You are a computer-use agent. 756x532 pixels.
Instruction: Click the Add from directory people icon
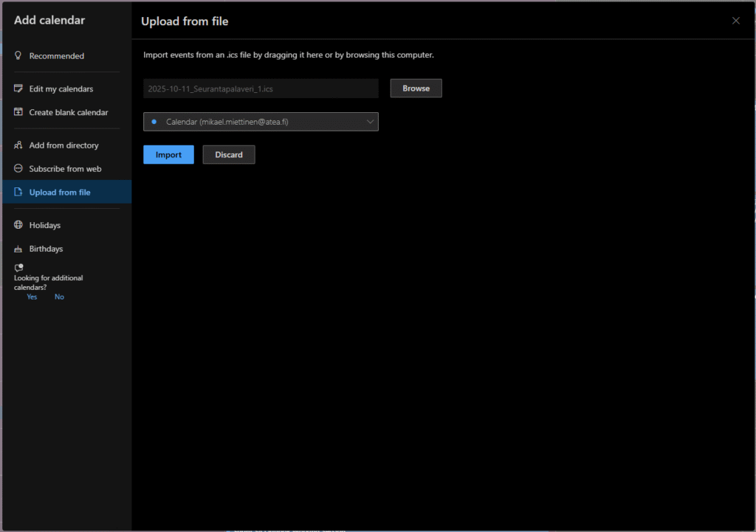coord(18,145)
